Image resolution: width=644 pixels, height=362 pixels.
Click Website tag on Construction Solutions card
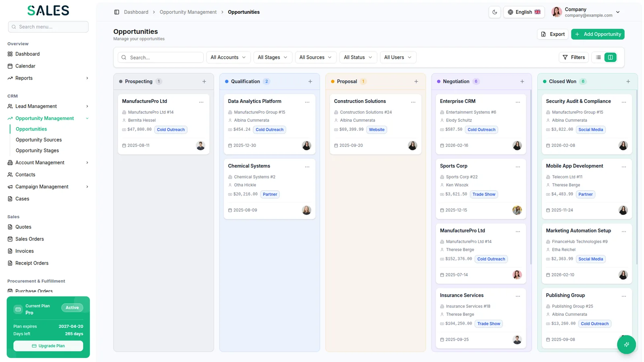pyautogui.click(x=377, y=130)
